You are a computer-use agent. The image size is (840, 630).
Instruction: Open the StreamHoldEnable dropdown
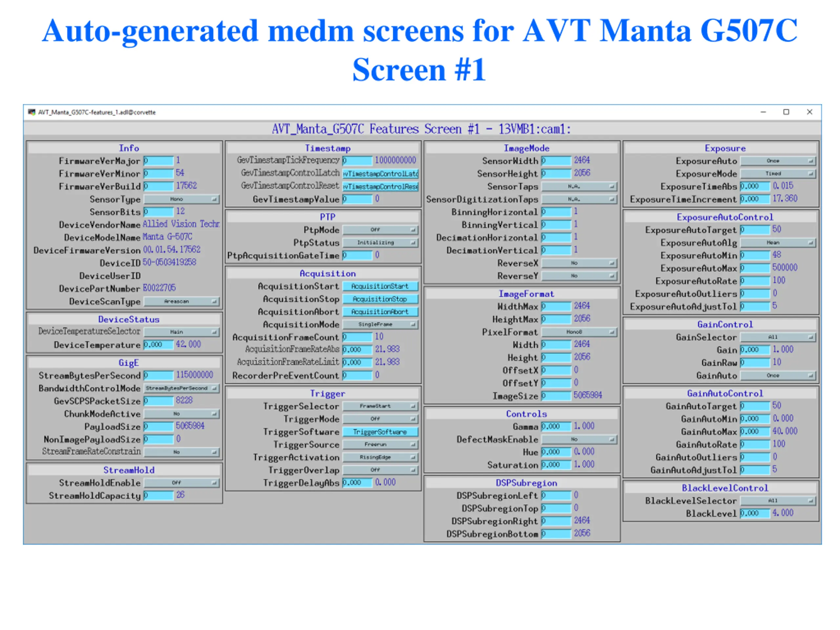(x=181, y=483)
